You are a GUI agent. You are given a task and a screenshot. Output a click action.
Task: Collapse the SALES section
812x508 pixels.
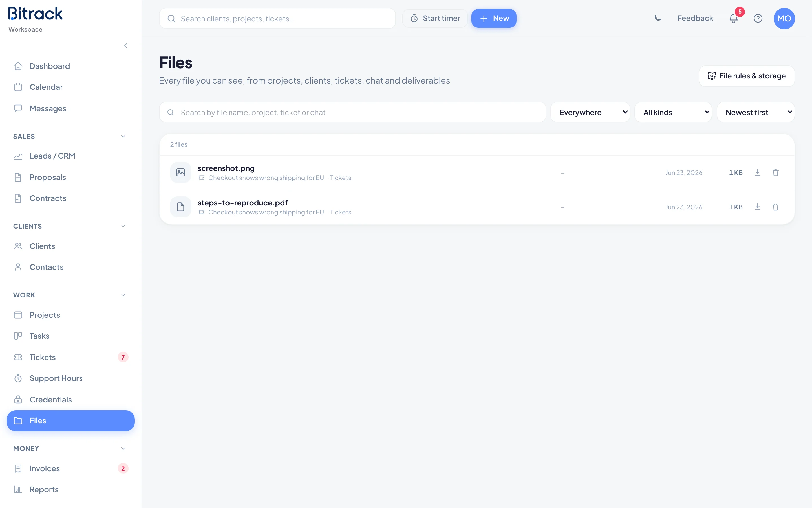[123, 136]
